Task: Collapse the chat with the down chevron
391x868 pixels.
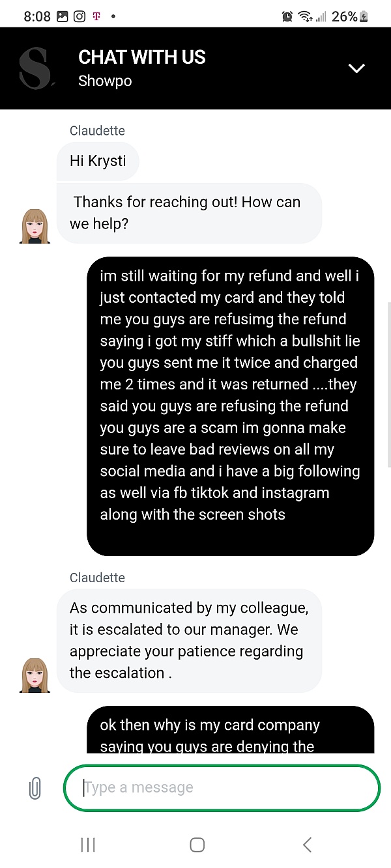Action: pos(356,68)
